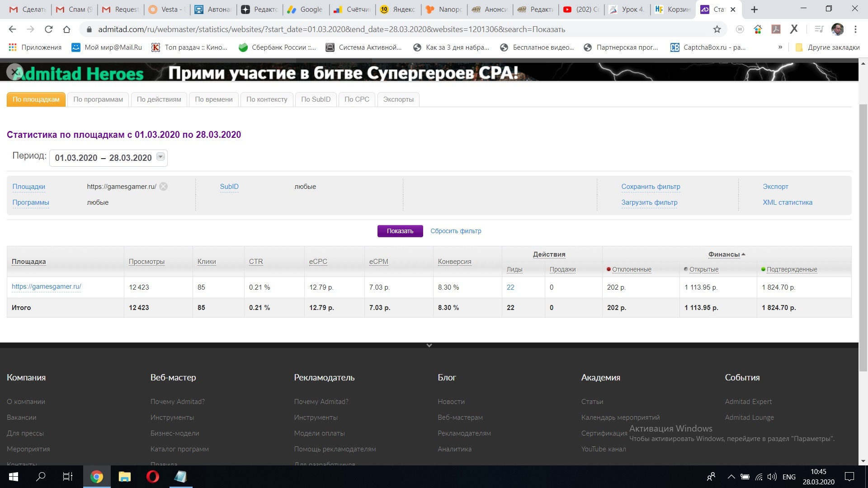This screenshot has height=488, width=868.
Task: Sort by Финансы column header arrow
Action: pyautogui.click(x=743, y=254)
